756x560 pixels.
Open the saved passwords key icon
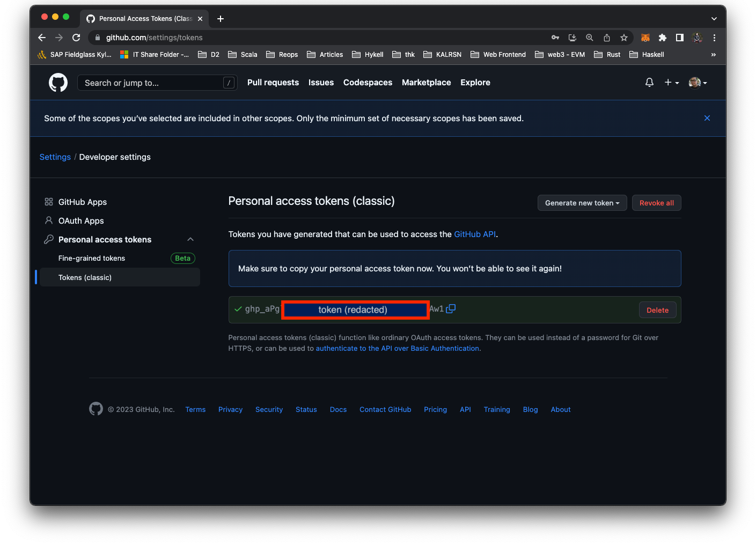[555, 38]
